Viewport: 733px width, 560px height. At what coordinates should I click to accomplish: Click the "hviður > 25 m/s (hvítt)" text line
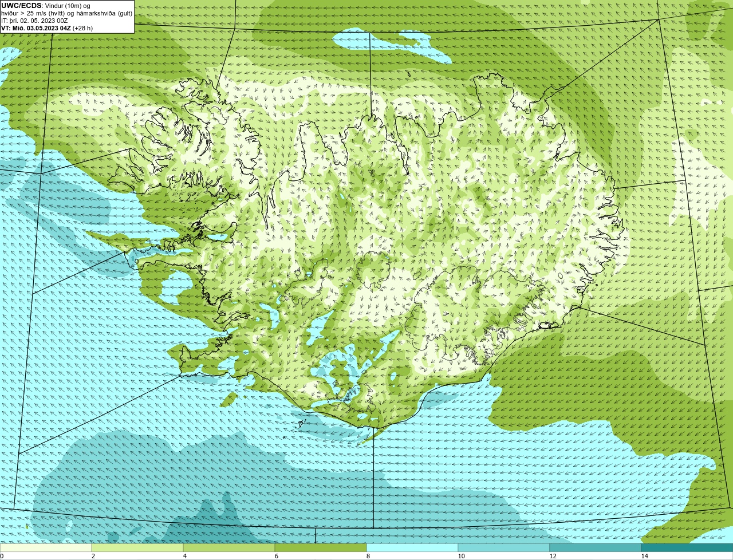(x=33, y=13)
